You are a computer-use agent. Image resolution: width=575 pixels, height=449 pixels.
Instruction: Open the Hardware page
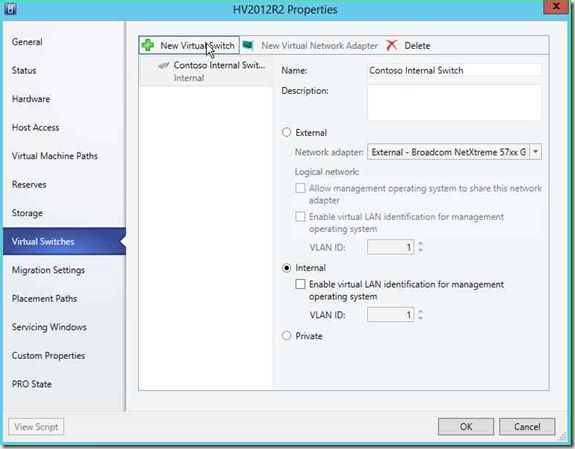(x=31, y=99)
